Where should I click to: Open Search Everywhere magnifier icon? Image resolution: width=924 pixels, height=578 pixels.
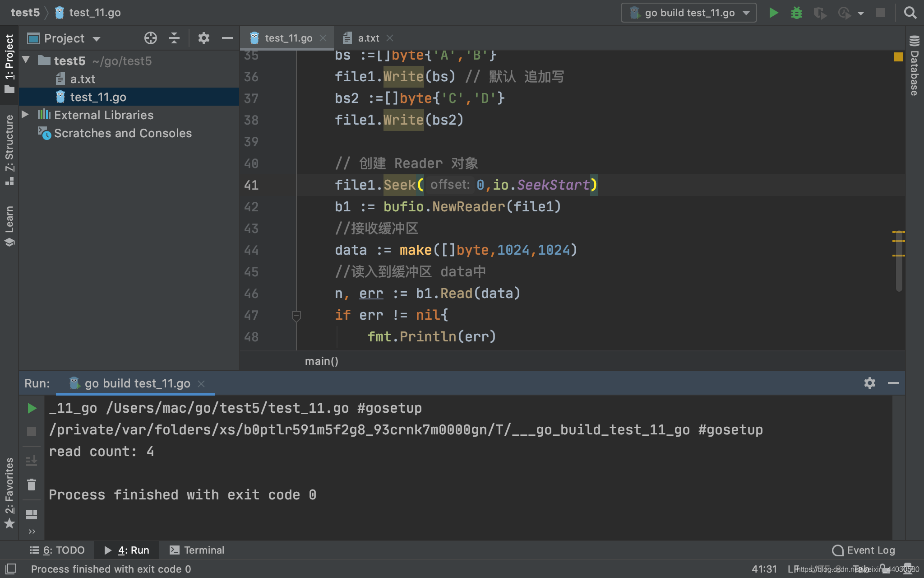(910, 13)
